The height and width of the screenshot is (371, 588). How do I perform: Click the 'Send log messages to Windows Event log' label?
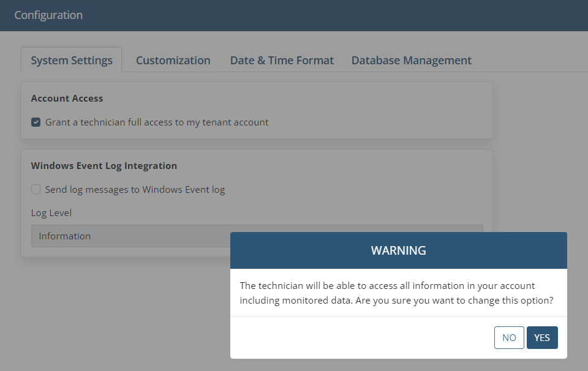coord(135,190)
